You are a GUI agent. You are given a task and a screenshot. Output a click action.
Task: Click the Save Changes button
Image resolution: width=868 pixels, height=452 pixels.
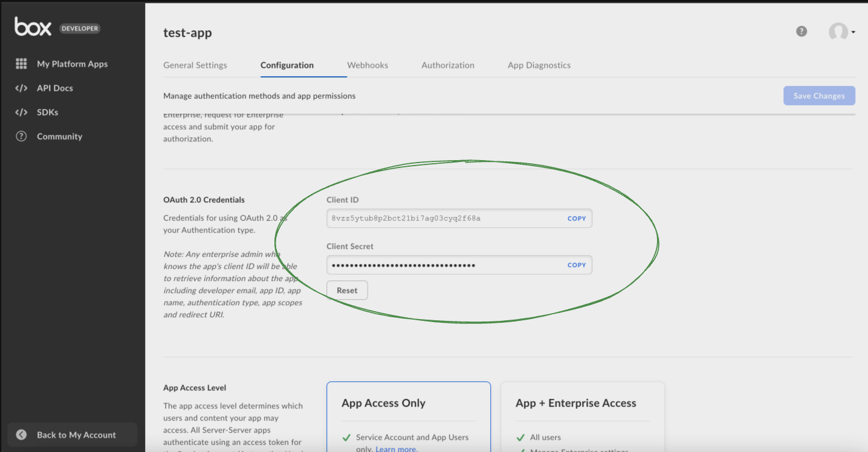(819, 95)
